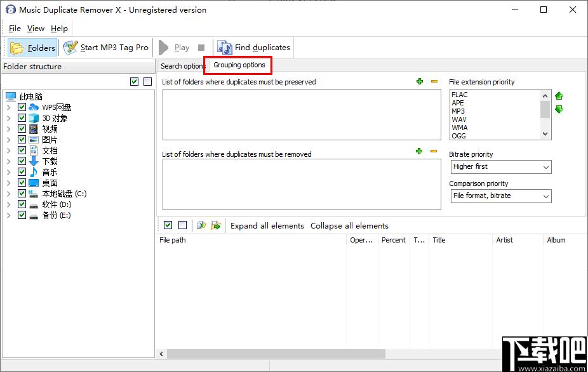Open the View menu
This screenshot has height=372, width=588.
tap(36, 29)
